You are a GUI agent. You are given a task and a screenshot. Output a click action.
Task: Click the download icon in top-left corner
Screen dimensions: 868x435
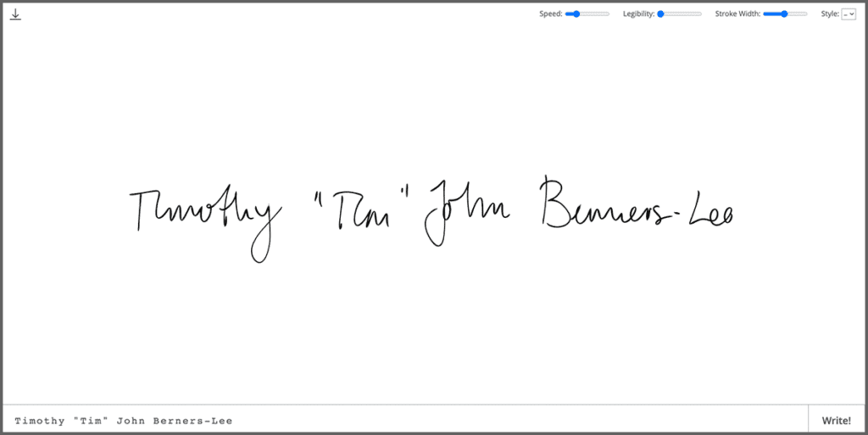(15, 14)
